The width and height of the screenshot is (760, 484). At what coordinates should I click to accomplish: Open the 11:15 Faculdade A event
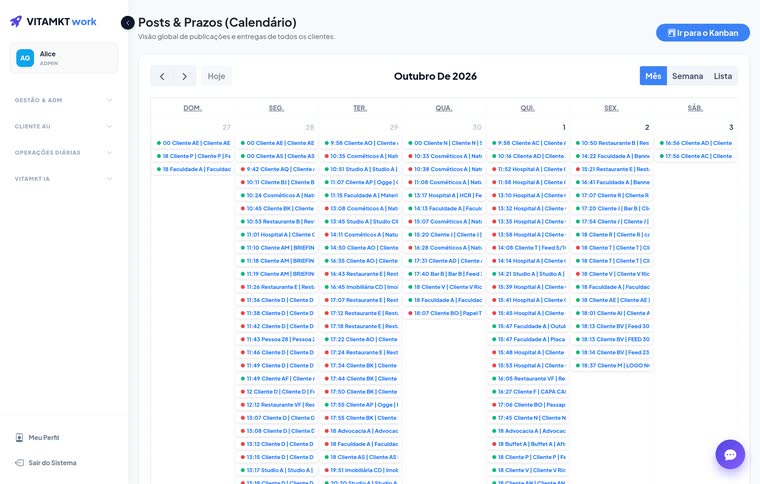pyautogui.click(x=361, y=195)
